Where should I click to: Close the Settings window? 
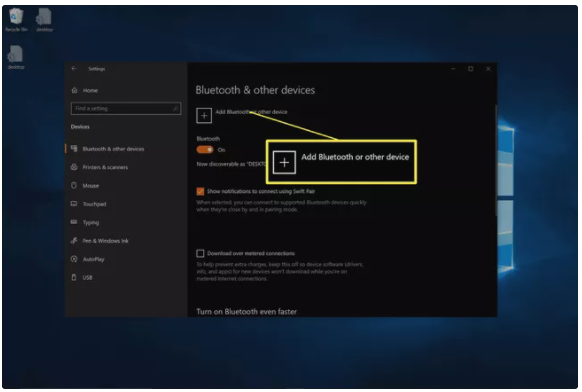[488, 69]
